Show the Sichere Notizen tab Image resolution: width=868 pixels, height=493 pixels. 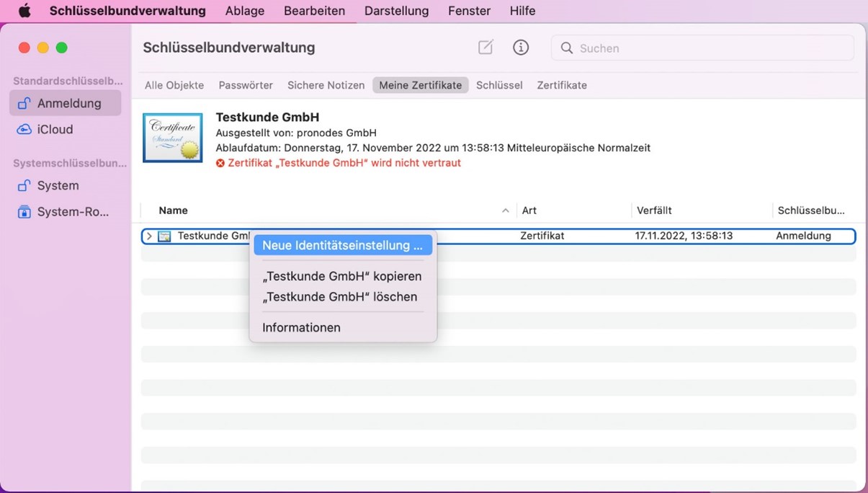click(x=326, y=85)
